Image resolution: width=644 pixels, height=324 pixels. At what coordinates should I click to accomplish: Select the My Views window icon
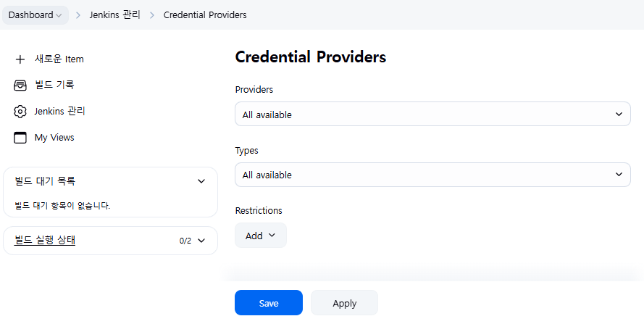click(x=20, y=138)
